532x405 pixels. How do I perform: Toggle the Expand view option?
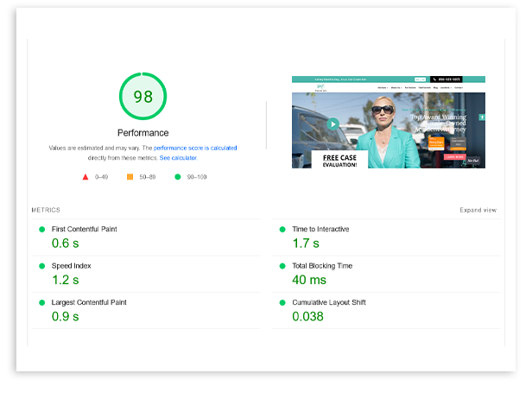[x=478, y=210]
